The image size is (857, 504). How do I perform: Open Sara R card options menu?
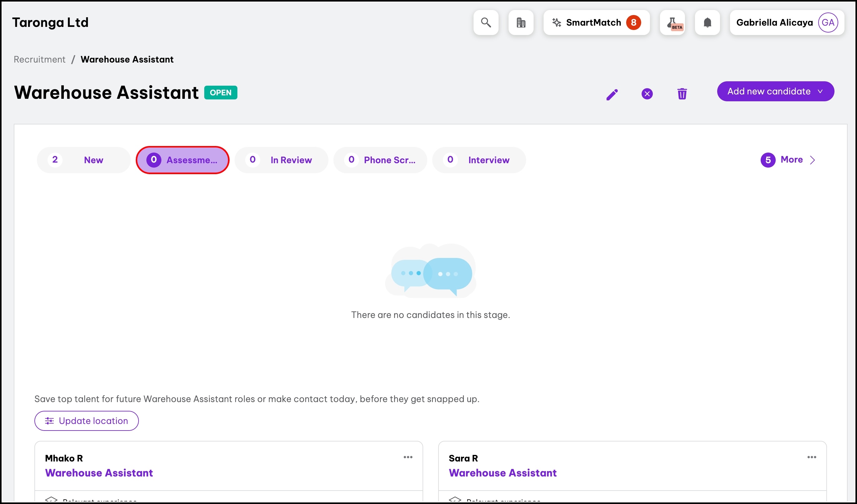[811, 457]
